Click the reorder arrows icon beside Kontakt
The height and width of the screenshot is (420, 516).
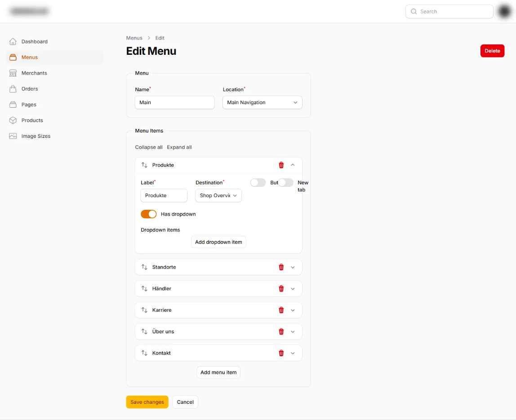144,353
